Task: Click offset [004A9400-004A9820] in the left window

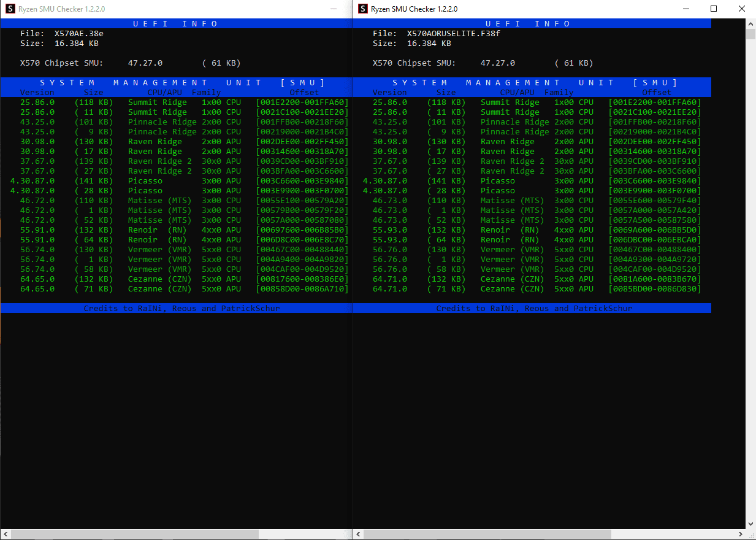Action: pos(302,260)
